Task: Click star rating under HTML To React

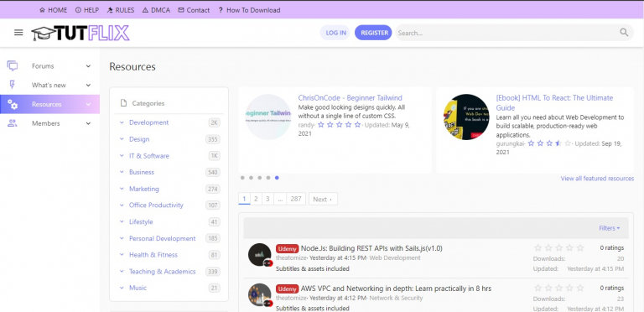Action: 549,143
